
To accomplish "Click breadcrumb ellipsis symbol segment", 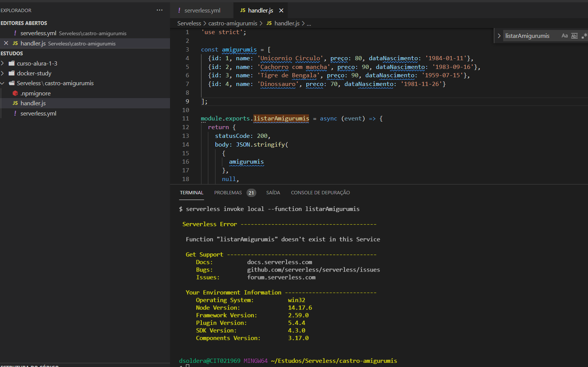I will point(309,23).
